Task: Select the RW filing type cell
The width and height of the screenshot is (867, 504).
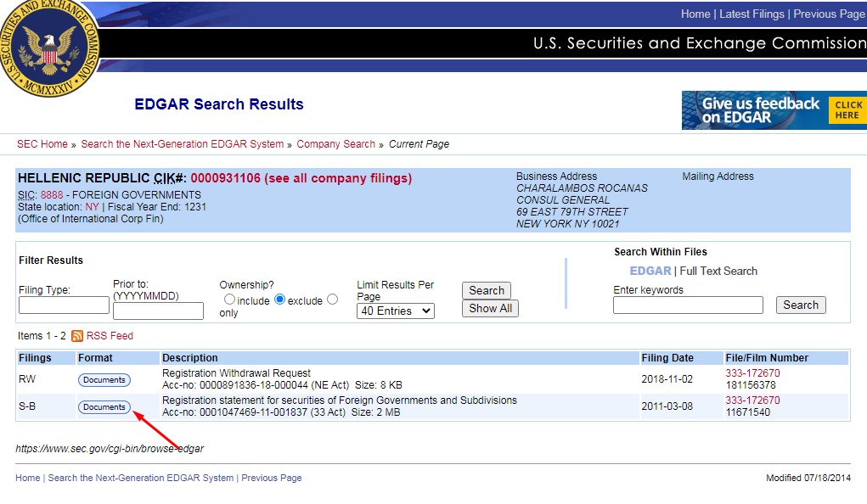Action: point(27,379)
